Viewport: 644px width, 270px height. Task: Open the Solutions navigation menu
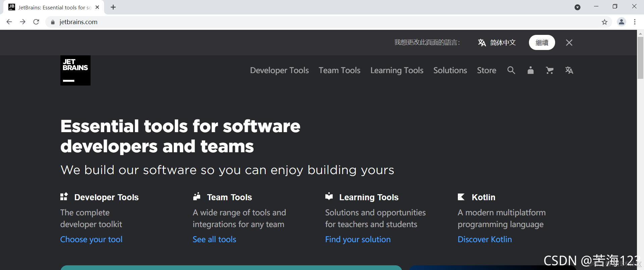[450, 70]
